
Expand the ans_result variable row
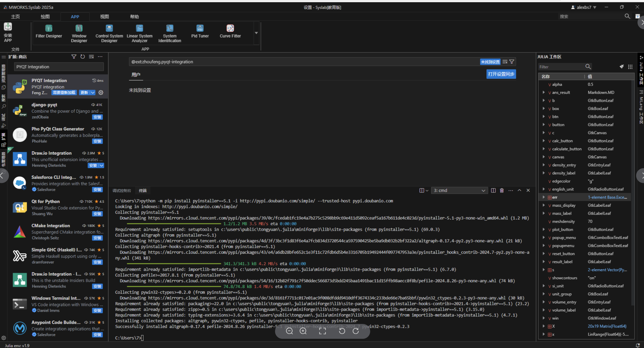[x=543, y=92]
